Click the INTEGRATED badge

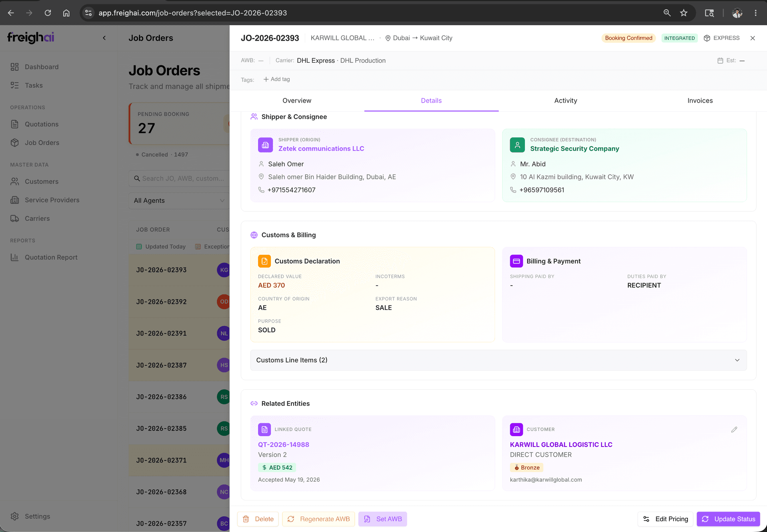pyautogui.click(x=680, y=38)
